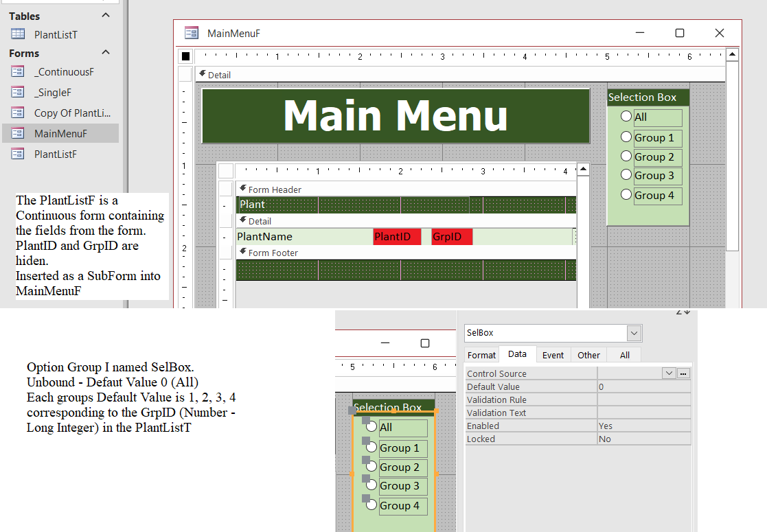
Task: Open the SelBox object selector dropdown
Action: (634, 333)
